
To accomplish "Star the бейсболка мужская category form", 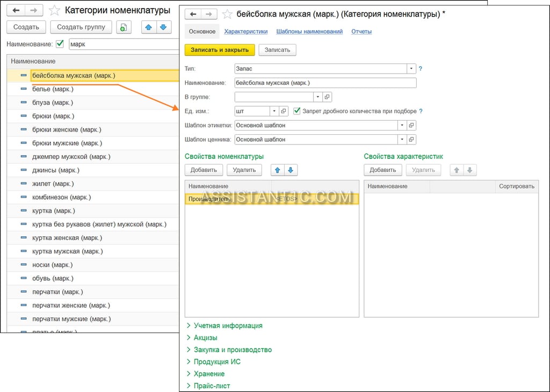I will coord(227,14).
